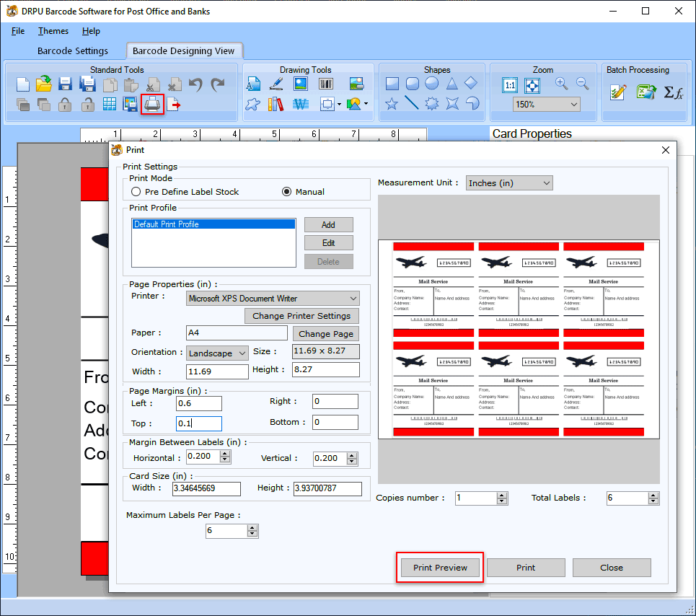Open the Measurement Unit dropdown

coord(508,183)
